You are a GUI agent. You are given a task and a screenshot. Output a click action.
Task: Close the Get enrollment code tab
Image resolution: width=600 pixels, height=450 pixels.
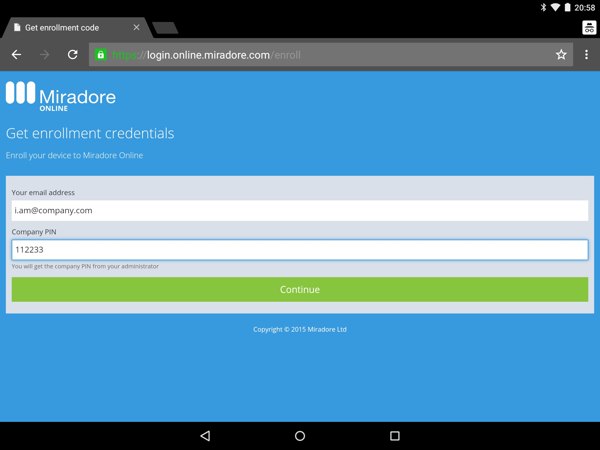136,28
